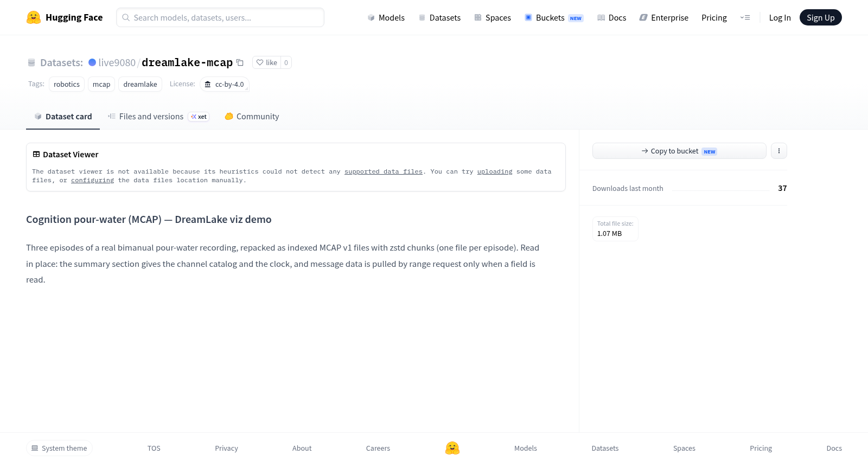868x467 pixels.
Task: Click the robotics tag
Action: [67, 84]
